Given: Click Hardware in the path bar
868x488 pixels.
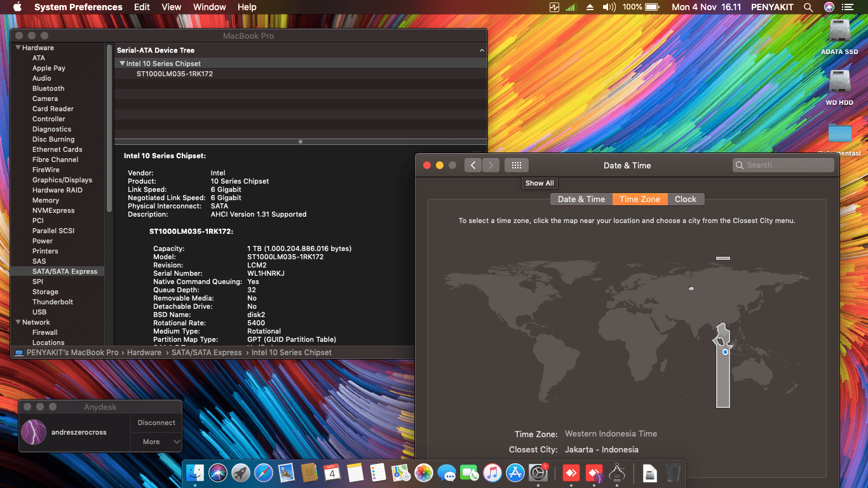Looking at the screenshot, I should [x=144, y=352].
